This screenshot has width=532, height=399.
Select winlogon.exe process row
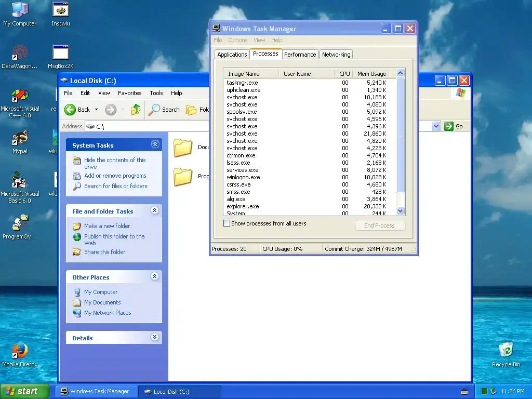coord(309,177)
